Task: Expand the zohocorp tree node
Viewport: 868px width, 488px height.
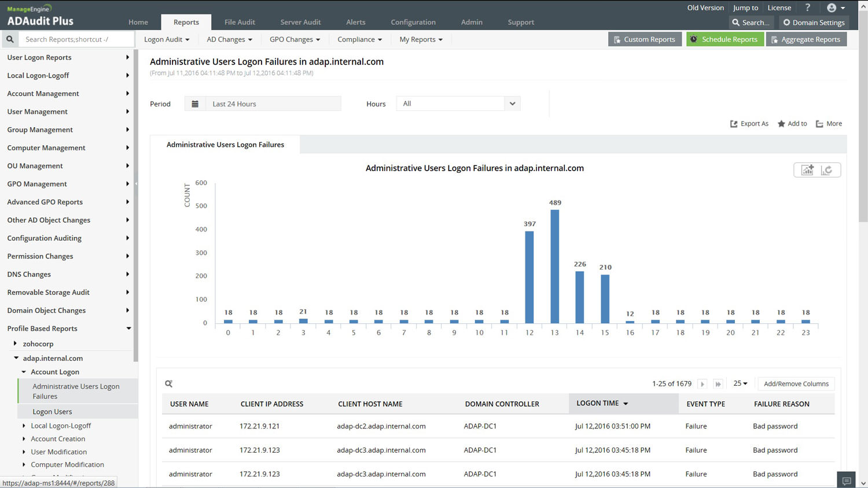Action: point(15,343)
